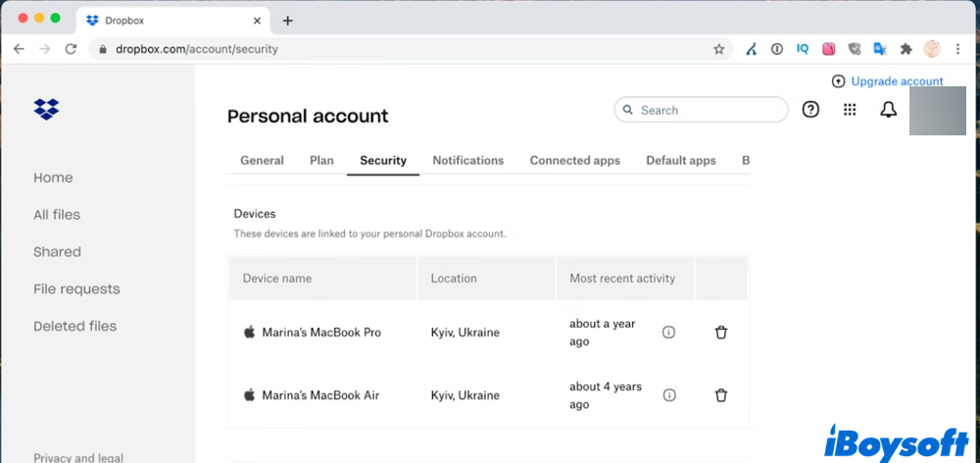Click the Dropbox logo in the sidebar
The image size is (980, 463).
(46, 109)
